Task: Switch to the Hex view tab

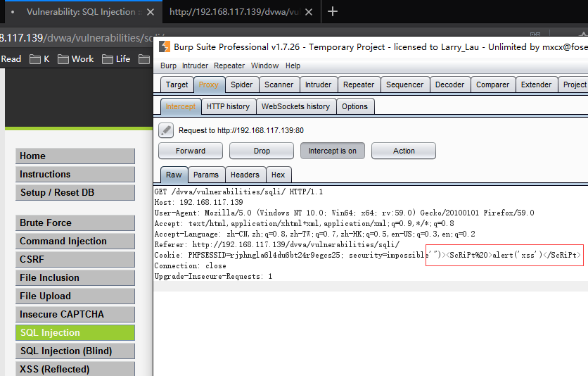Action: pyautogui.click(x=279, y=175)
